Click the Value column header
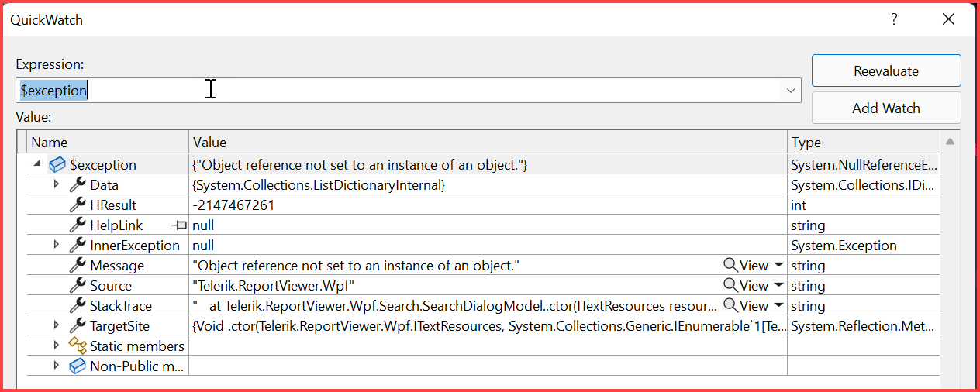Image resolution: width=980 pixels, height=392 pixels. coord(488,143)
